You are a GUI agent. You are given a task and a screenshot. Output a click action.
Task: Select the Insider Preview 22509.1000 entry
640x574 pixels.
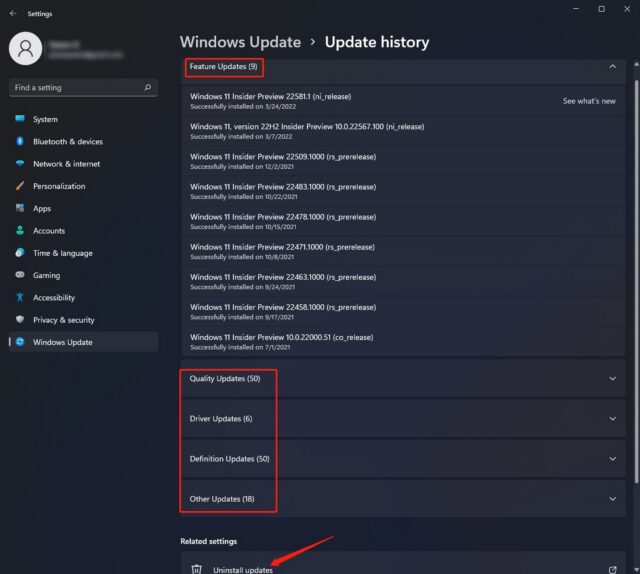403,161
